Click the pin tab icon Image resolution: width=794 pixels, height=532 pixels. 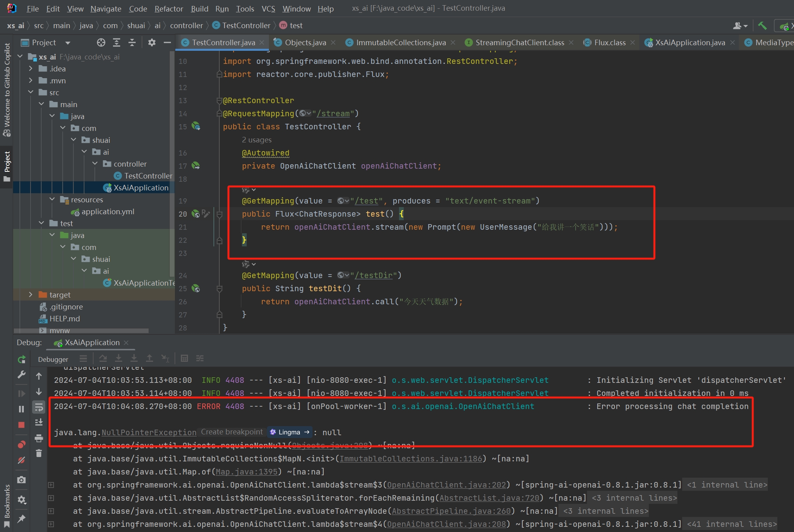(x=22, y=519)
